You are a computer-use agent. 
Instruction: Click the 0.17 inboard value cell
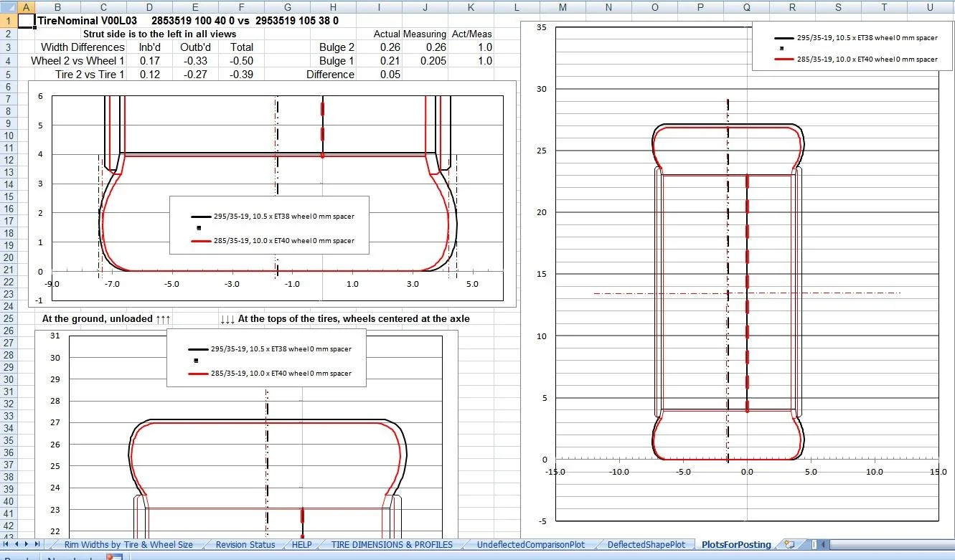tap(149, 61)
